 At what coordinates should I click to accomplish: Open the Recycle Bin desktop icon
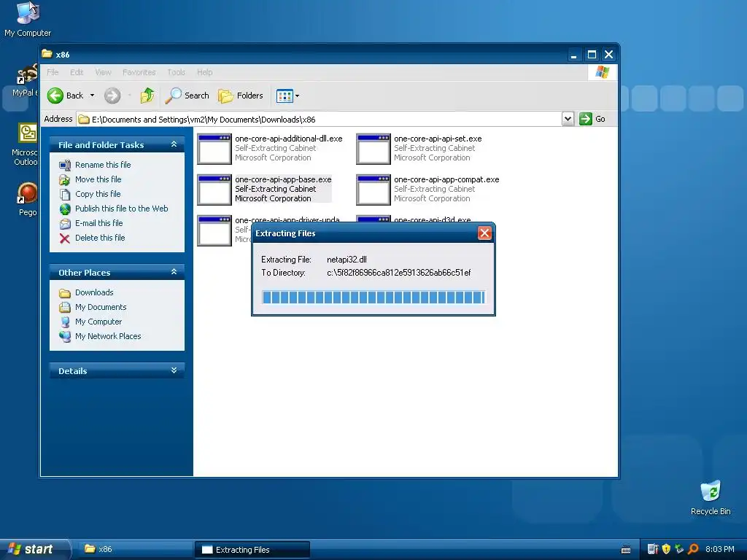coord(711,497)
